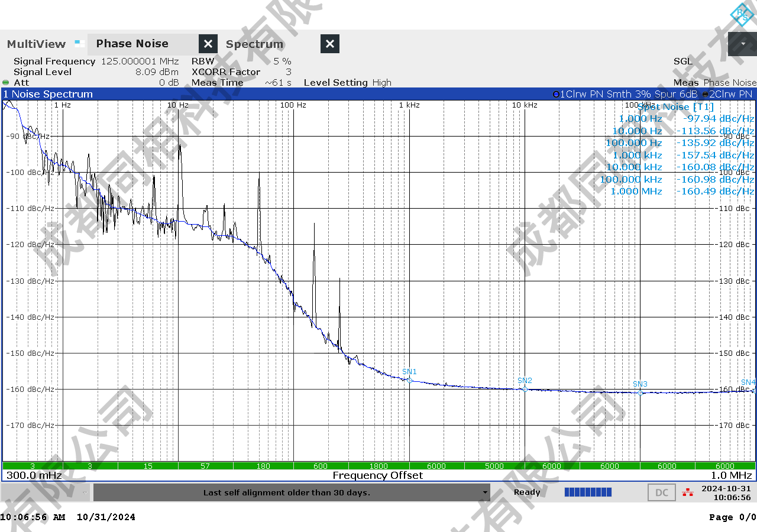The image size is (757, 532).
Task: Switch to the MultiView tab
Action: (37, 44)
